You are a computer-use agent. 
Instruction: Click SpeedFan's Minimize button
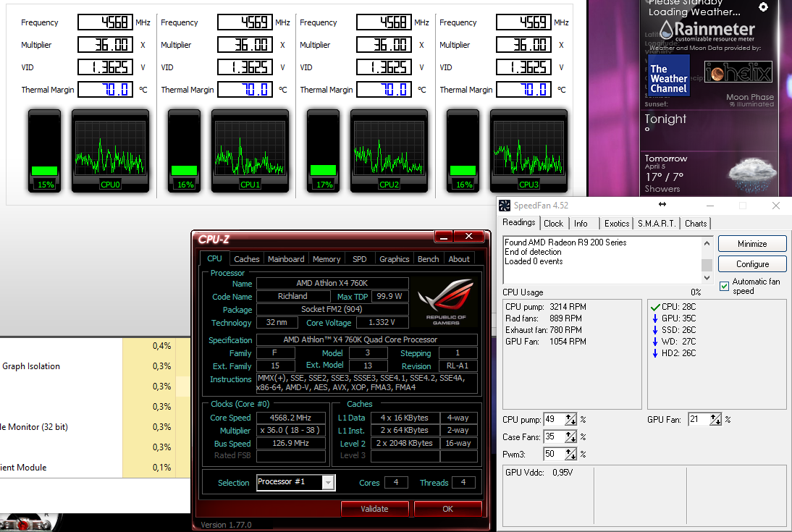click(752, 243)
